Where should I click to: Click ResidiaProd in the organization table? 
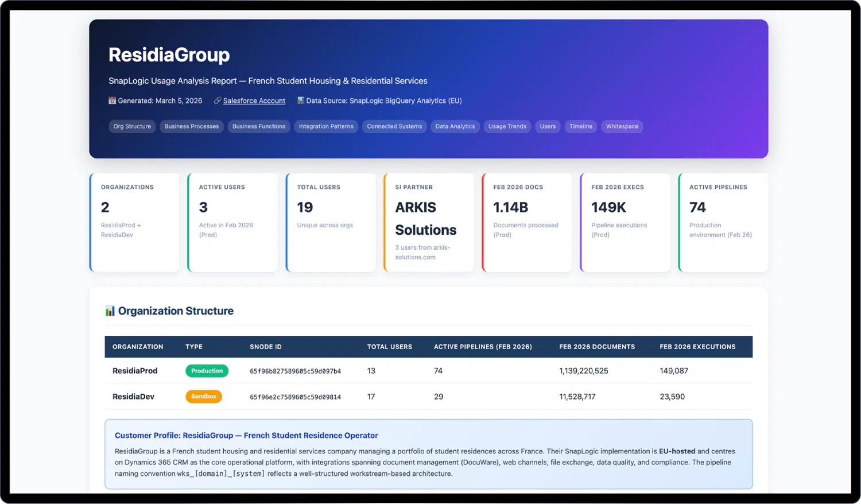point(135,371)
